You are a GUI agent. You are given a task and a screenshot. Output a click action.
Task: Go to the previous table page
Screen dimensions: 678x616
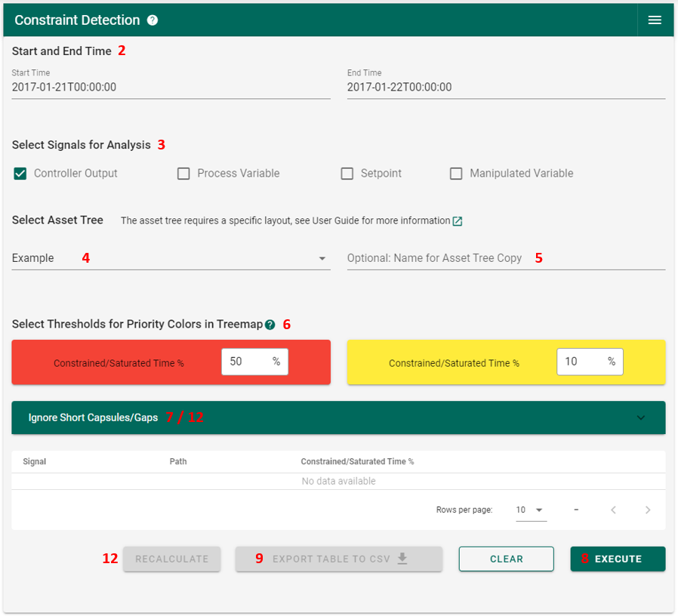(613, 510)
